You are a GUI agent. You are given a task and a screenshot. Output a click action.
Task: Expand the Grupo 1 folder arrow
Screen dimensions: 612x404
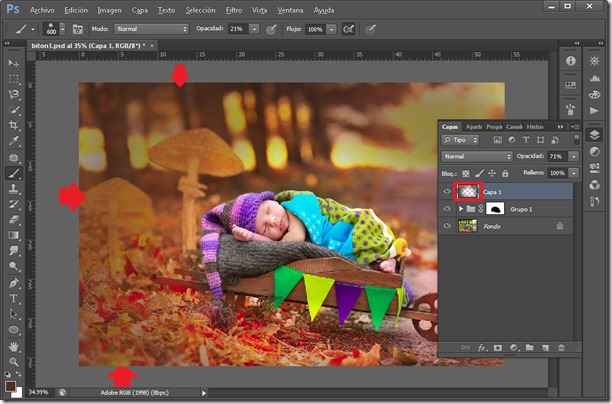460,208
